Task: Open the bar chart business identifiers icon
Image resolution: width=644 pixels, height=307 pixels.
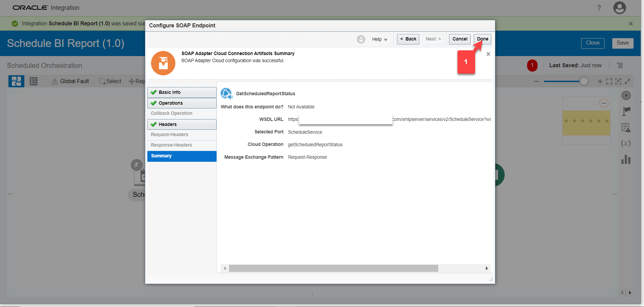Action: point(626,159)
